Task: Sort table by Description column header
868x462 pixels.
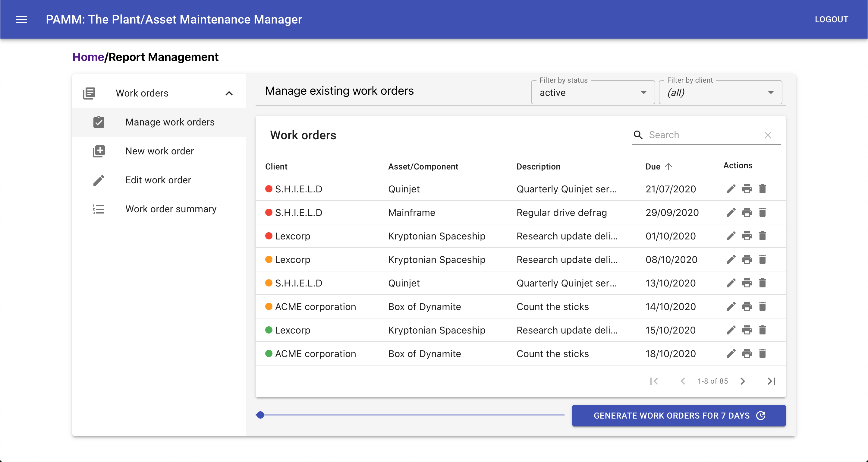Action: (538, 166)
